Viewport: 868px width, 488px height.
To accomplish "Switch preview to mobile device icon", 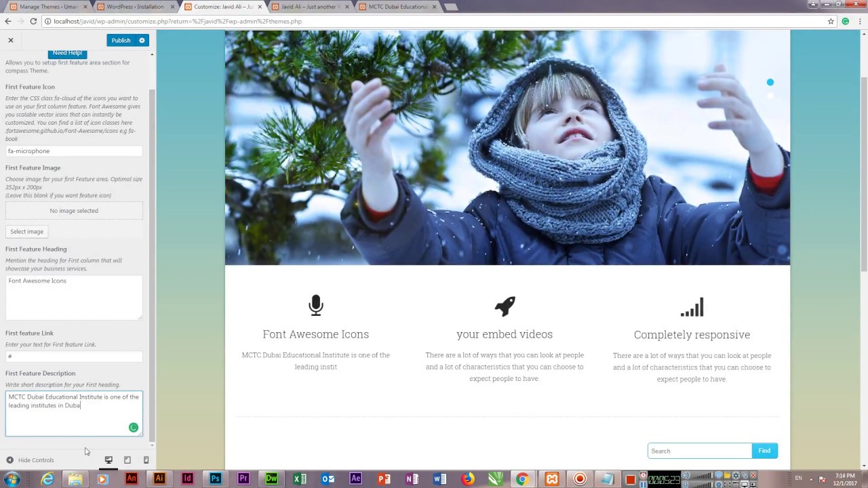I will point(146,460).
